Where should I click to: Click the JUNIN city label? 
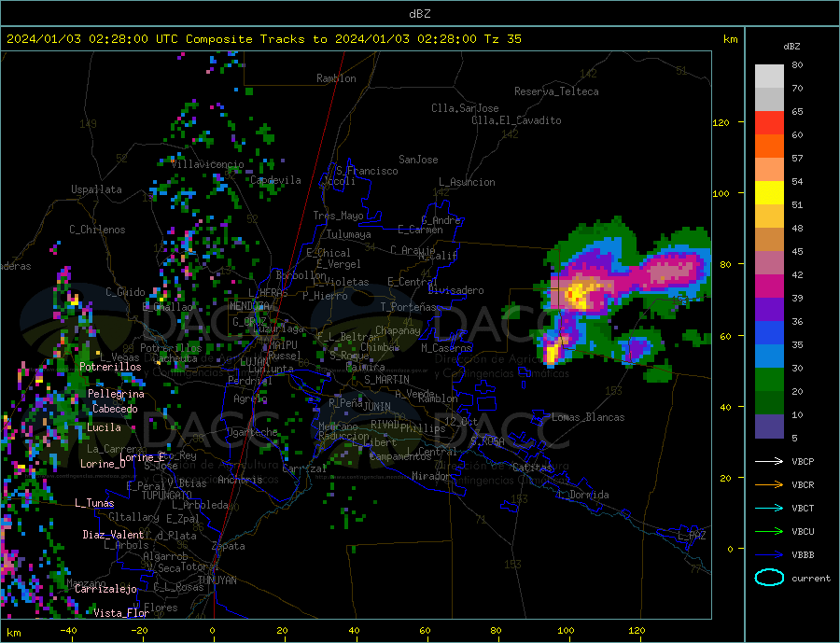[x=377, y=407]
